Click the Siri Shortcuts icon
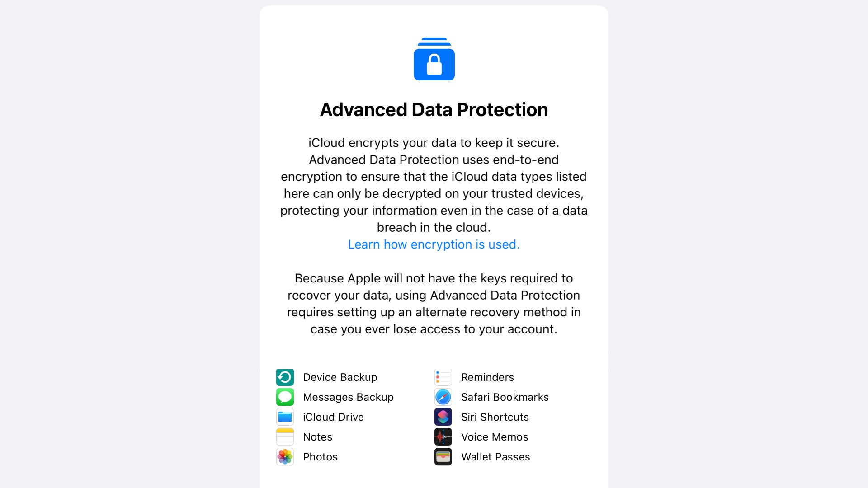 (443, 417)
